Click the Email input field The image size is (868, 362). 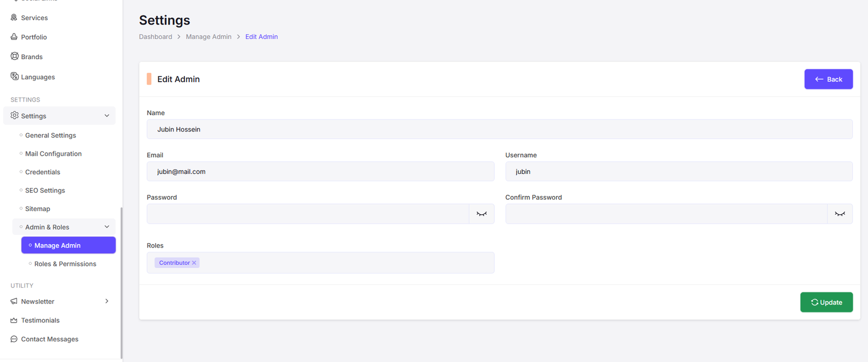click(x=320, y=172)
